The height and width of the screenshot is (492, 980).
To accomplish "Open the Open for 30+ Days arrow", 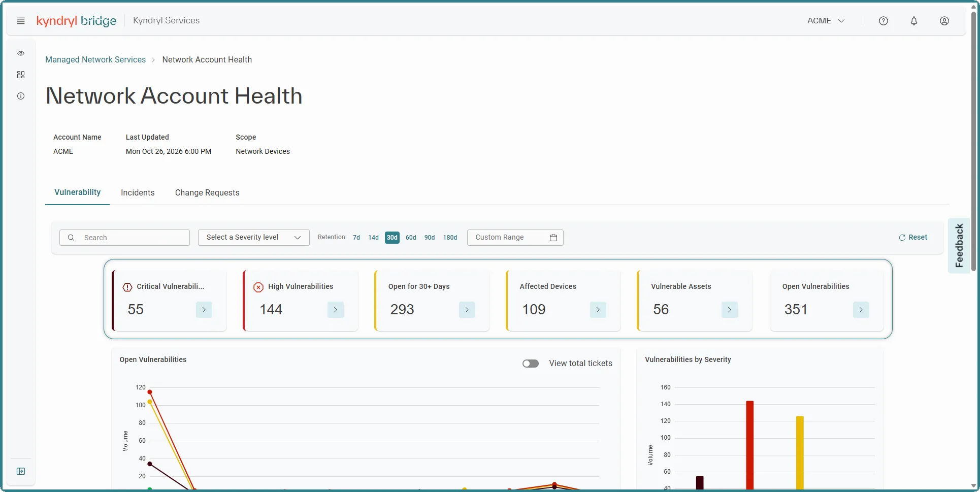I will (x=467, y=310).
